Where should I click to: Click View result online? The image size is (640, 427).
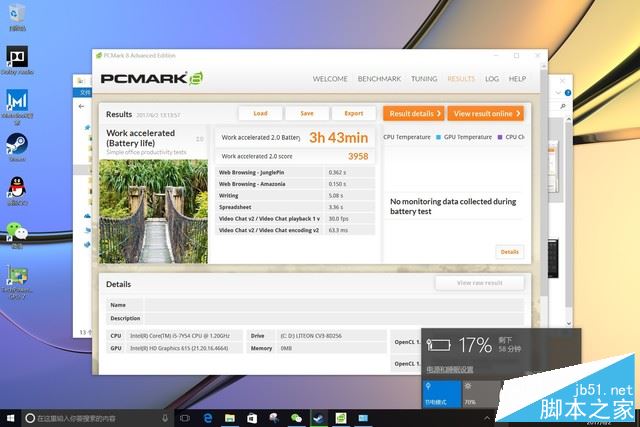pos(486,113)
